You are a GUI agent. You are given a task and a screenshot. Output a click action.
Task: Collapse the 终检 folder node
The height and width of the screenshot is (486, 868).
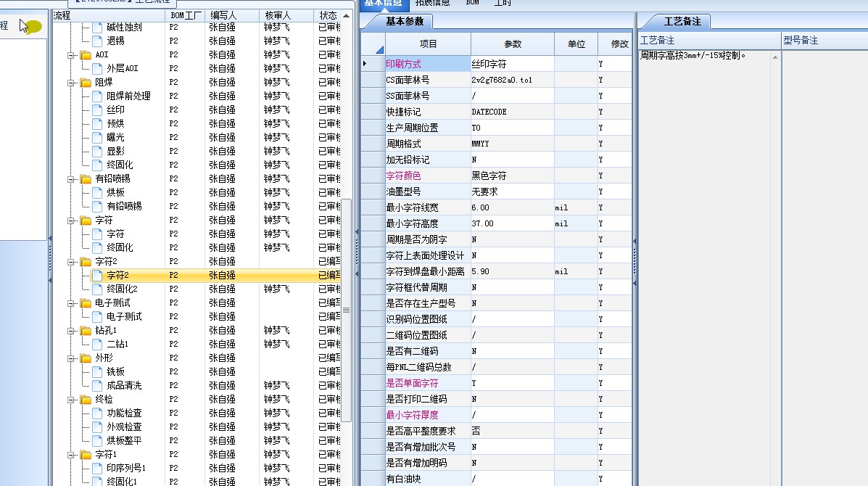coord(71,400)
